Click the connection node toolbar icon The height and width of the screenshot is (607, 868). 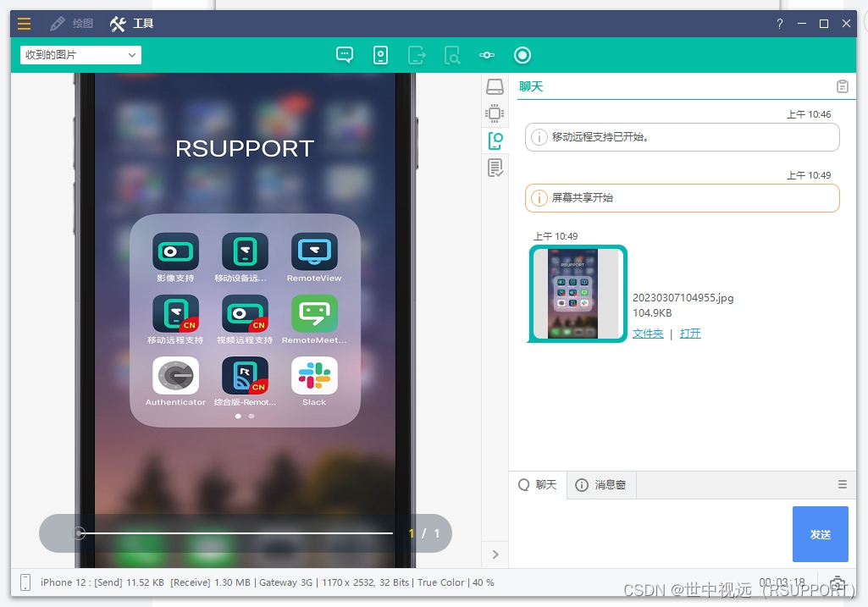click(487, 55)
